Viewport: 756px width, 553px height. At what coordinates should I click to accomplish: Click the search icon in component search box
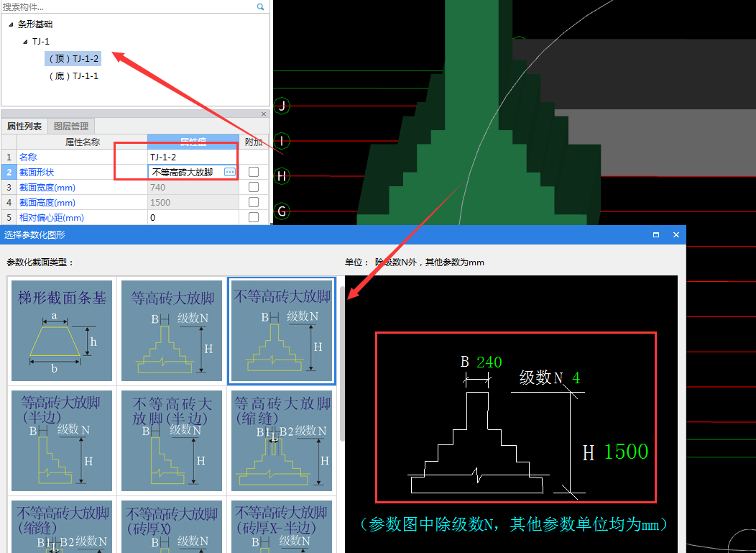click(x=260, y=6)
